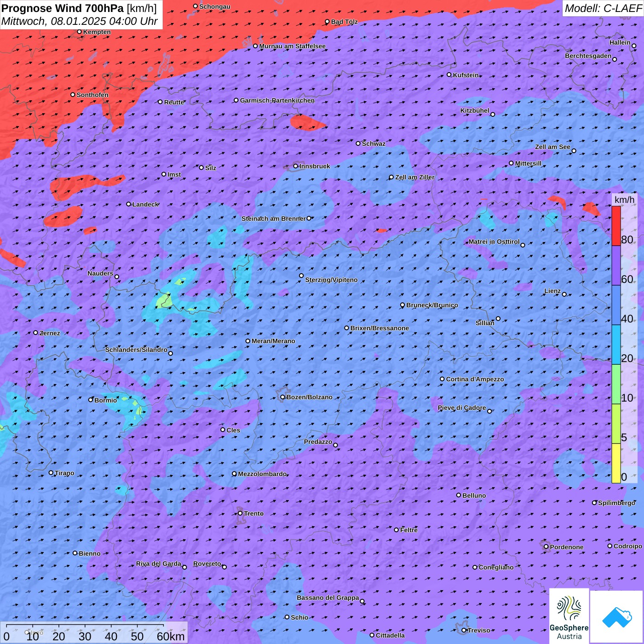Click the date Mittwoch, 08.01.2025 04:00 Uhr
The image size is (644, 644).
click(80, 21)
